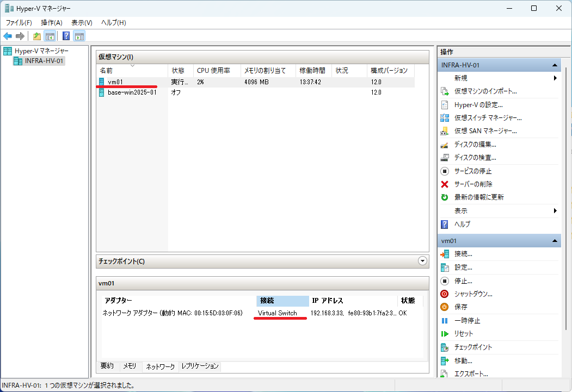
Task: Sort by the 名前 column header
Action: [132, 70]
